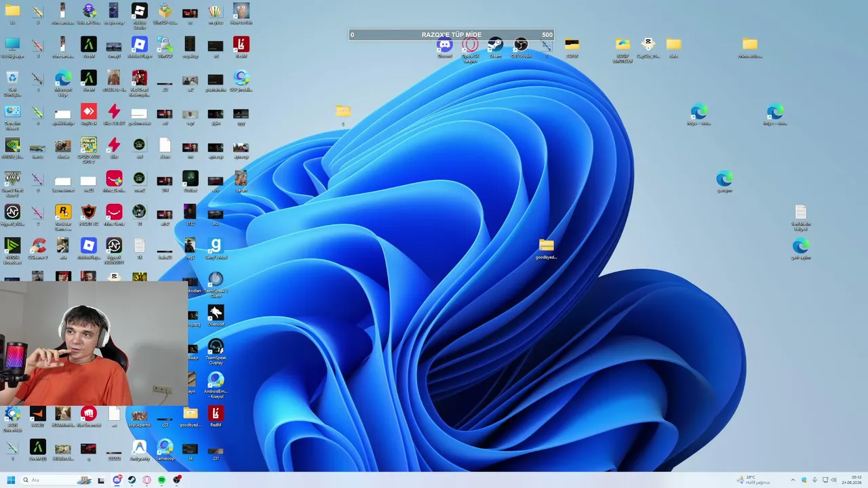Open the Recycle Bin icon

(12, 83)
